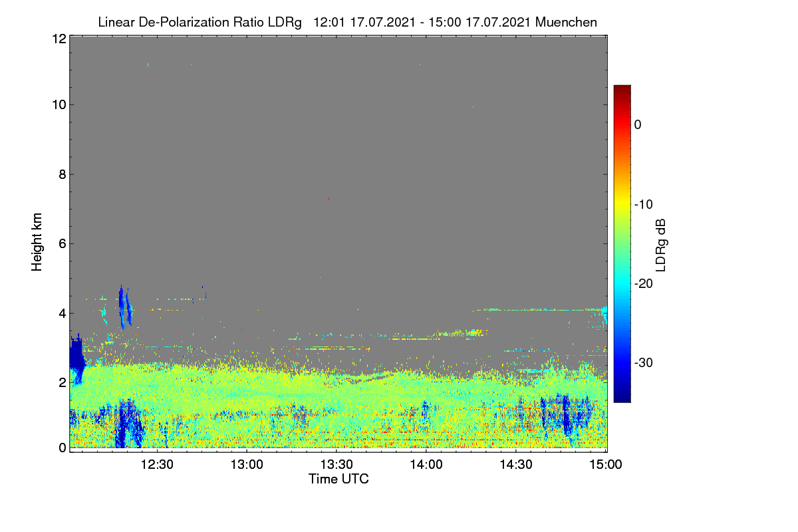Click the time tick label '15:00'

(x=605, y=465)
